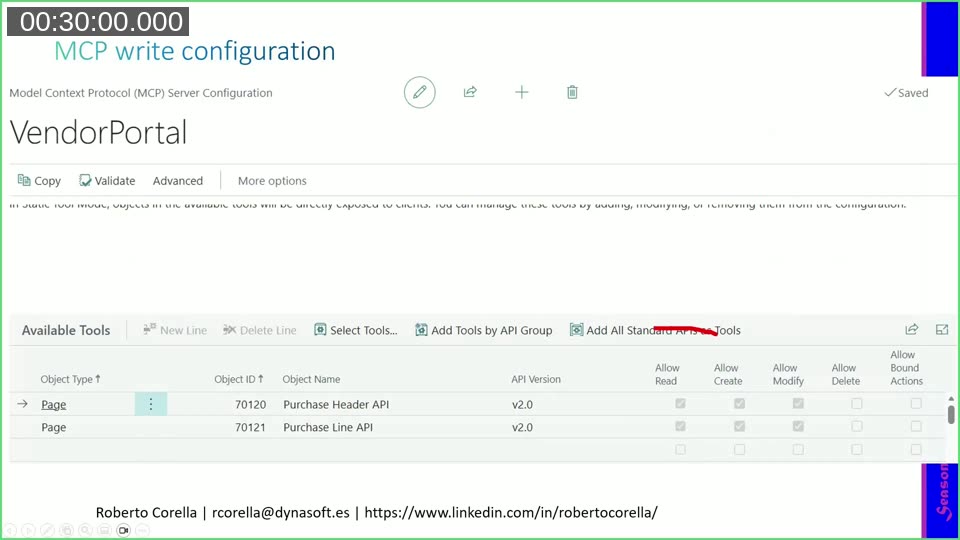This screenshot has width=960, height=540.
Task: Toggle Allow Modify for Purchase Header API
Action: pos(798,403)
